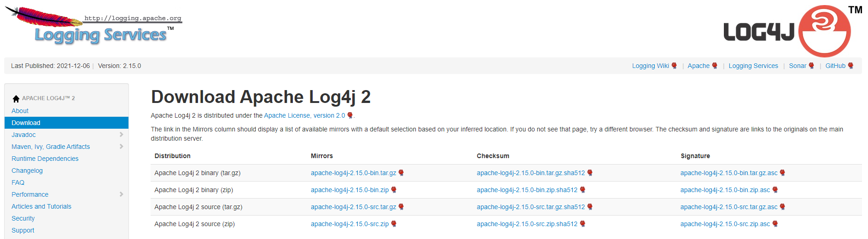Viewport: 868px width, 239px height.
Task: Open the Security sidebar item
Action: (23, 218)
